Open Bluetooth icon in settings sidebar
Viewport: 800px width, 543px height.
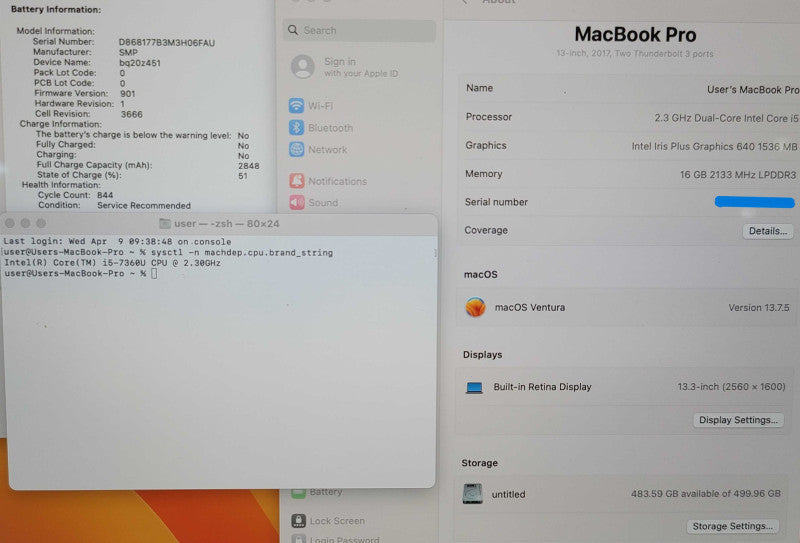pos(296,128)
